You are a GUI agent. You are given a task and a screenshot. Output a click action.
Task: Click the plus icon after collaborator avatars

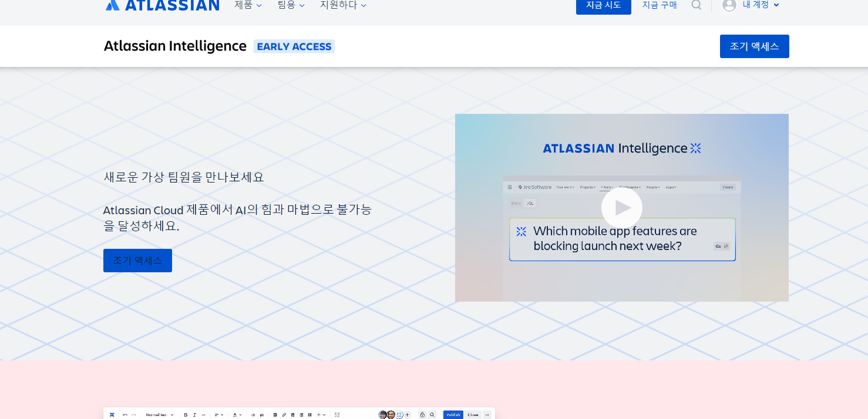[407, 415]
